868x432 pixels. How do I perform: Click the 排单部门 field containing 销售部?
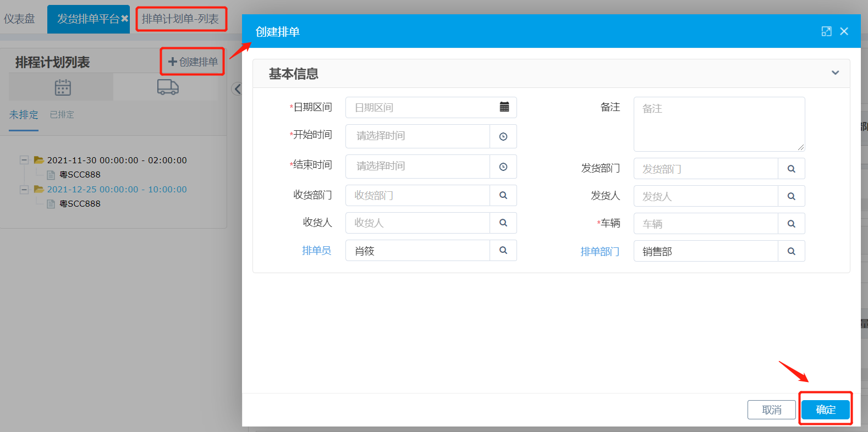click(706, 251)
